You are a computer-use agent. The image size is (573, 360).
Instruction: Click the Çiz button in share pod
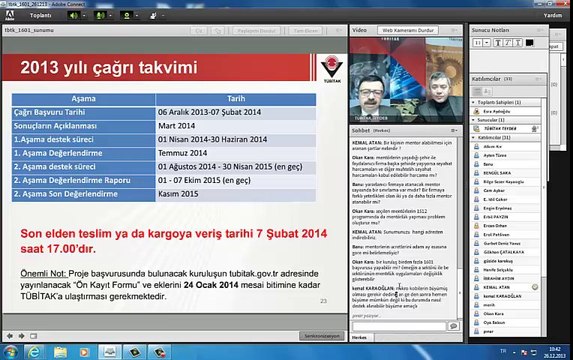tap(199, 31)
